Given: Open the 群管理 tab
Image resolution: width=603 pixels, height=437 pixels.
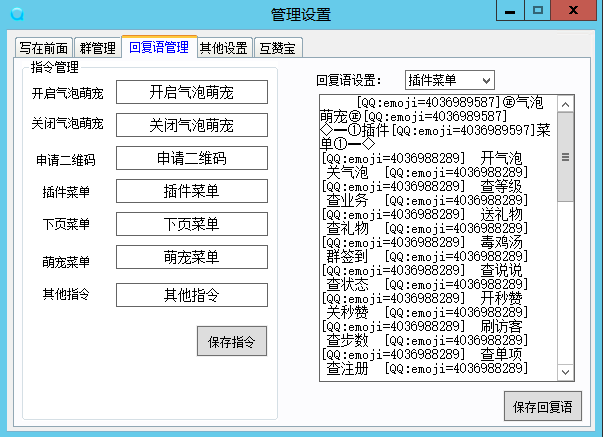Looking at the screenshot, I should [x=98, y=48].
